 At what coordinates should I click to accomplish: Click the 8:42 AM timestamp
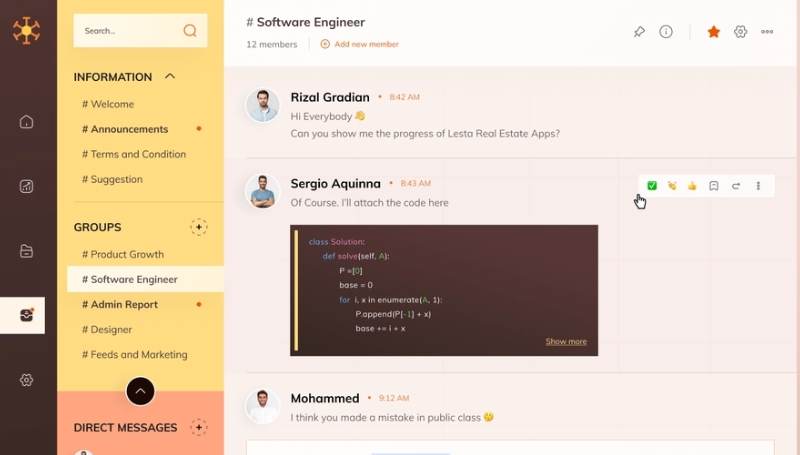pyautogui.click(x=405, y=97)
